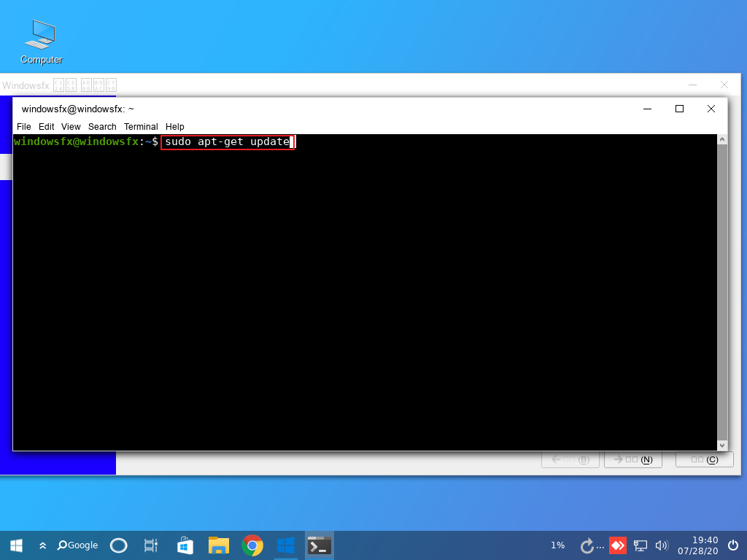Click the Cancel (C) button in installer

pos(705,459)
